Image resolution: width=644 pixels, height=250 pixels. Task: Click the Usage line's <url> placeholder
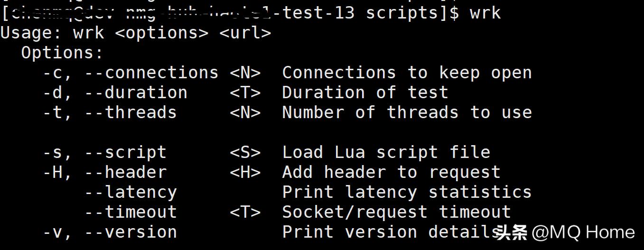click(245, 33)
